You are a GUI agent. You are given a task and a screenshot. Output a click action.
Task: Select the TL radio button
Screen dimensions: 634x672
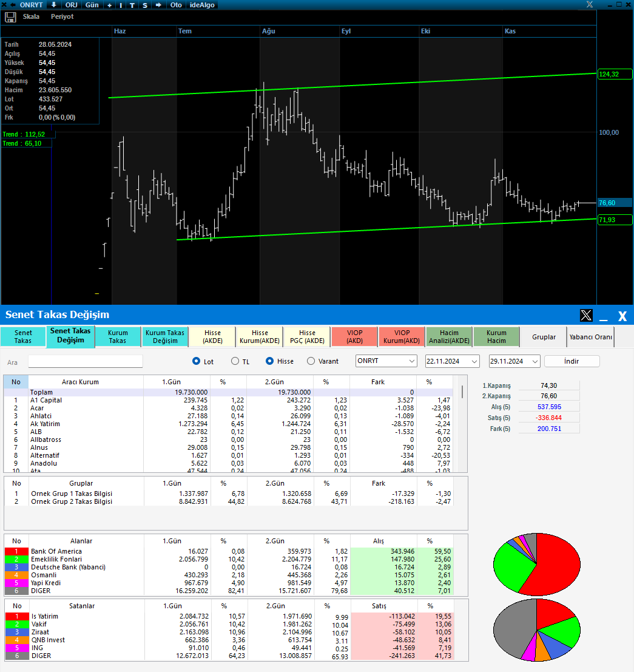point(235,361)
